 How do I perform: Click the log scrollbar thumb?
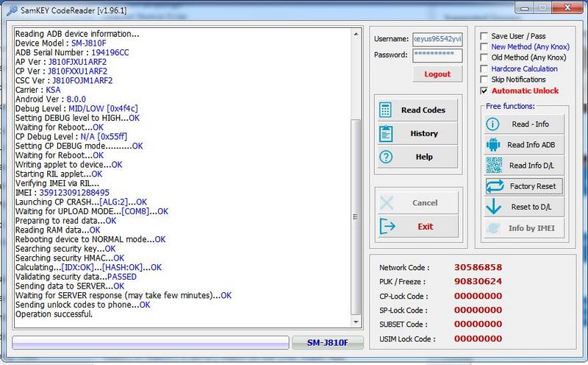pyautogui.click(x=356, y=217)
